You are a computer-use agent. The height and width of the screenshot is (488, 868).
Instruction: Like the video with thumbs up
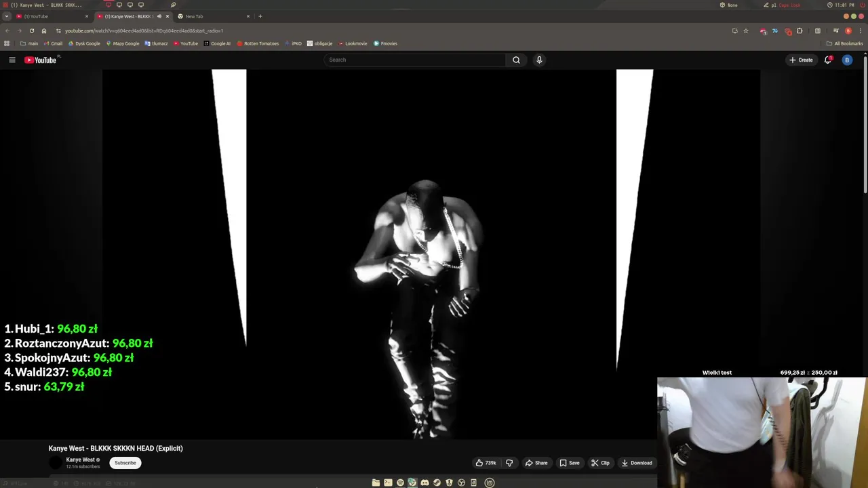[x=486, y=463]
